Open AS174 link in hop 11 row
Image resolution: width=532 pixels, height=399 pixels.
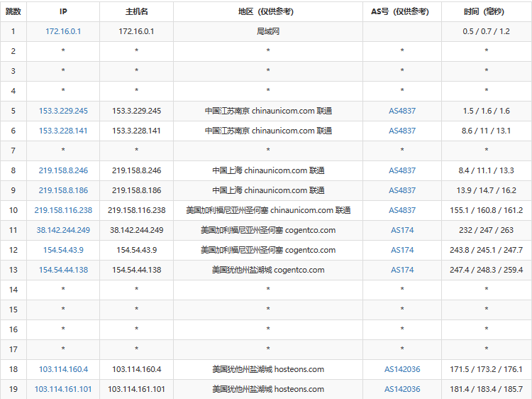402,230
